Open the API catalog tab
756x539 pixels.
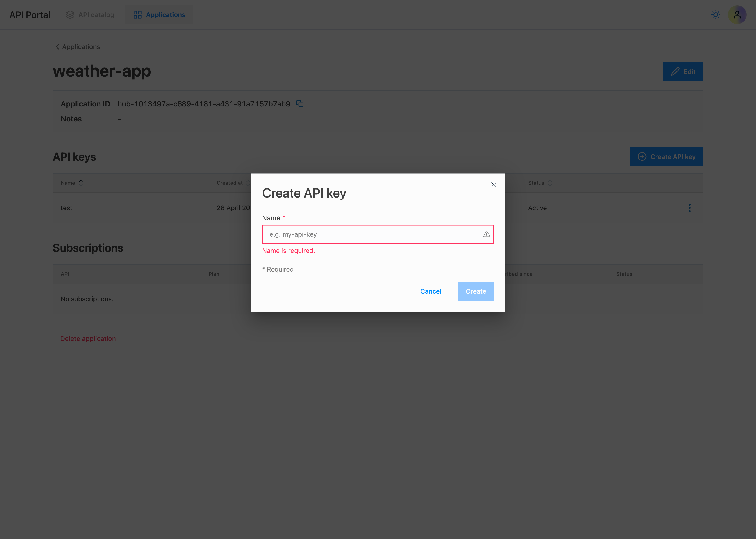coord(96,15)
